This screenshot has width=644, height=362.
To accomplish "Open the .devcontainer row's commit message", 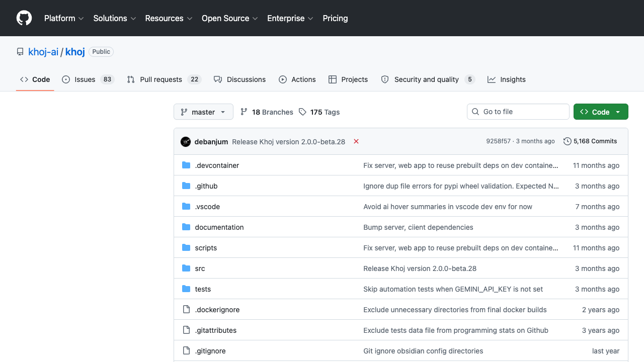I will point(461,165).
